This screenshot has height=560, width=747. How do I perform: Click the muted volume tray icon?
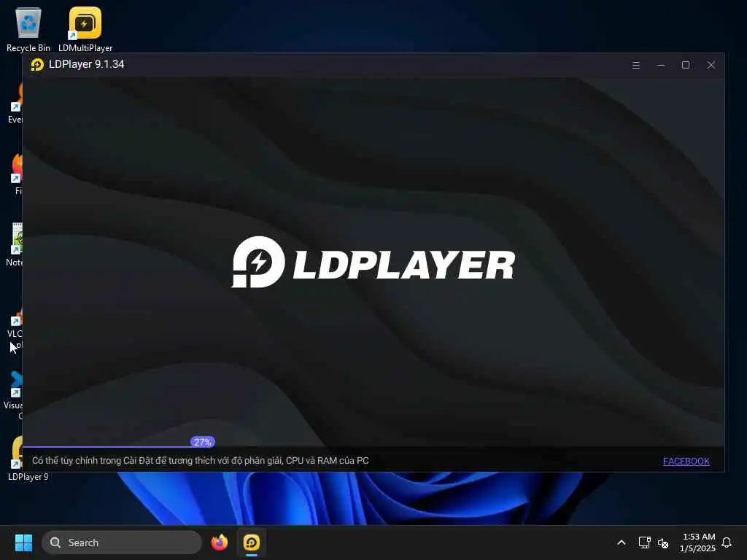pyautogui.click(x=663, y=542)
